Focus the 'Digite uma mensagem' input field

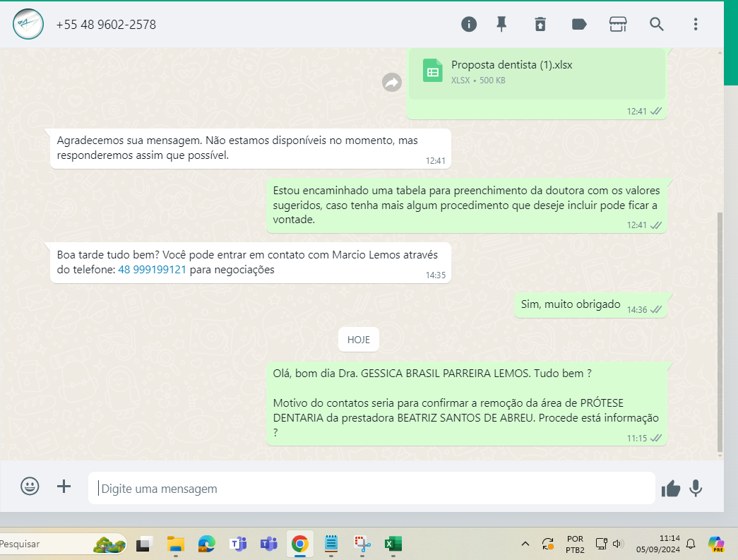point(371,489)
